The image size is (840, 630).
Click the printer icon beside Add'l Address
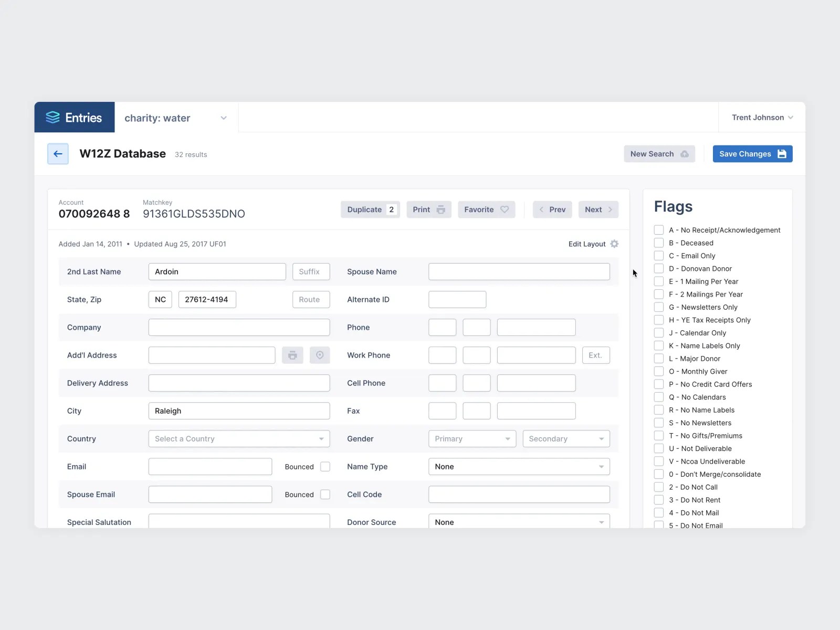pyautogui.click(x=292, y=355)
